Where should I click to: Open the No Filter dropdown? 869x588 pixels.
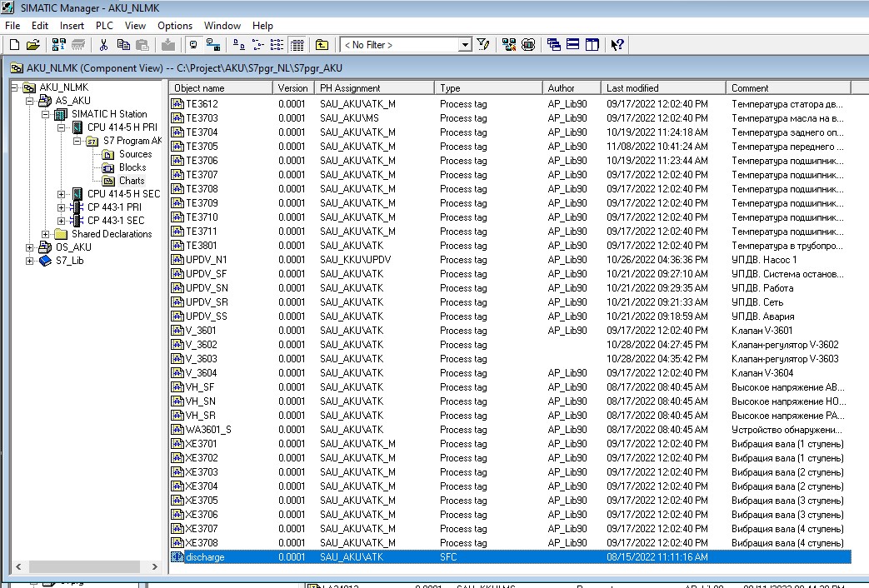[465, 45]
